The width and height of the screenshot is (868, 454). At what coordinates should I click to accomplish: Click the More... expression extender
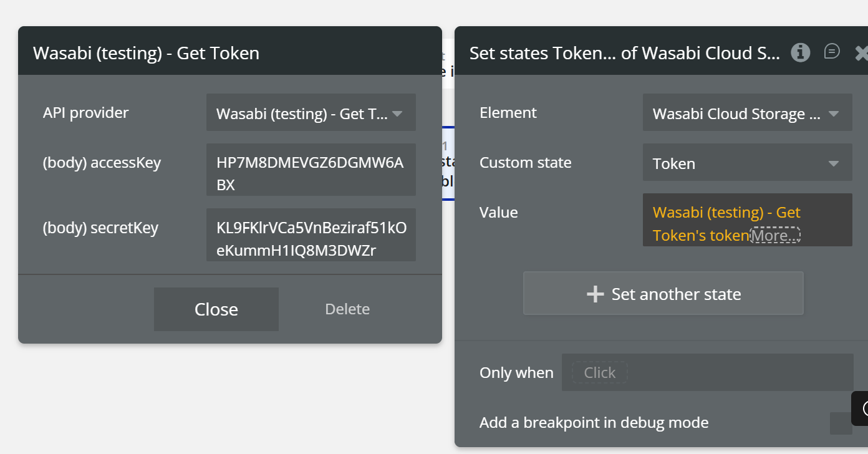(774, 236)
